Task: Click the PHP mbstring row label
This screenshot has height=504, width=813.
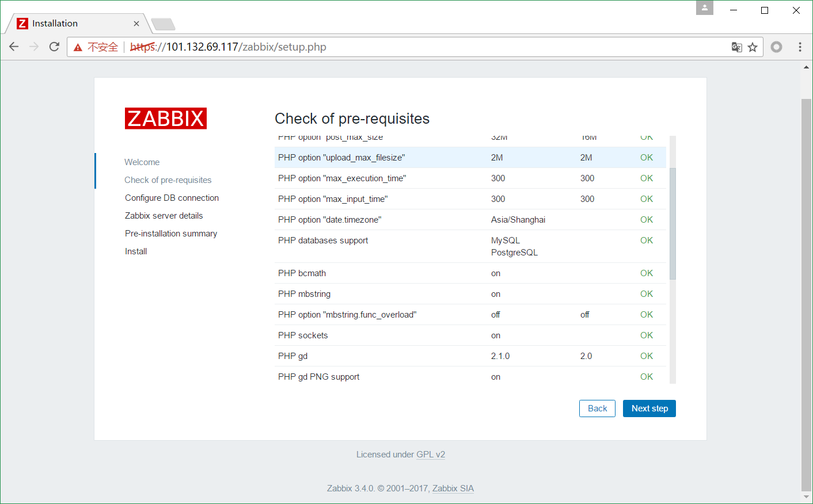Action: pyautogui.click(x=304, y=294)
